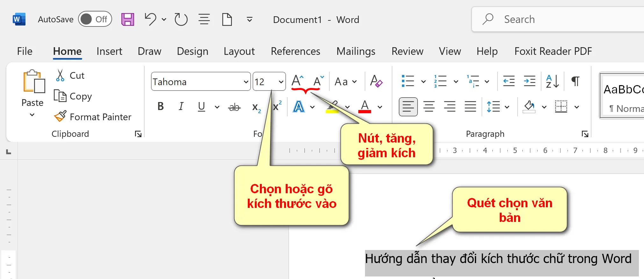Open the Tahoma font name dropdown
The image size is (644, 279).
[x=246, y=82]
